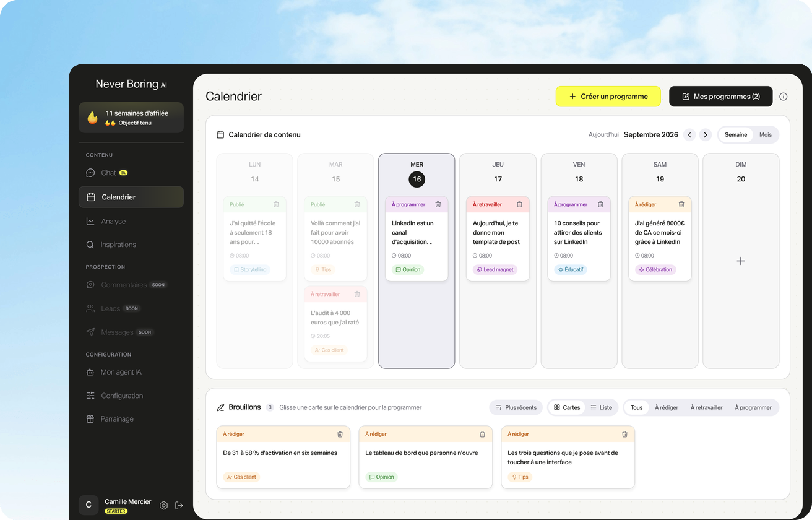Open Analyse in the sidebar
The width and height of the screenshot is (812, 520).
pos(131,221)
